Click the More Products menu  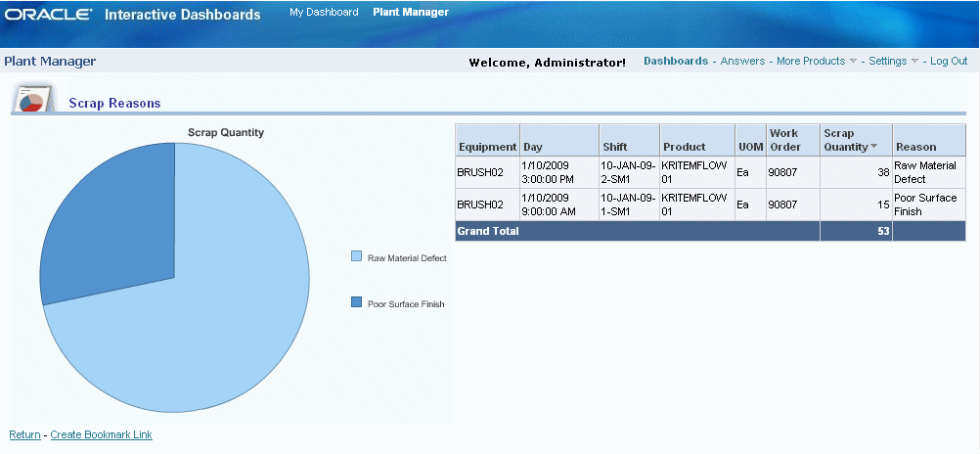point(811,61)
